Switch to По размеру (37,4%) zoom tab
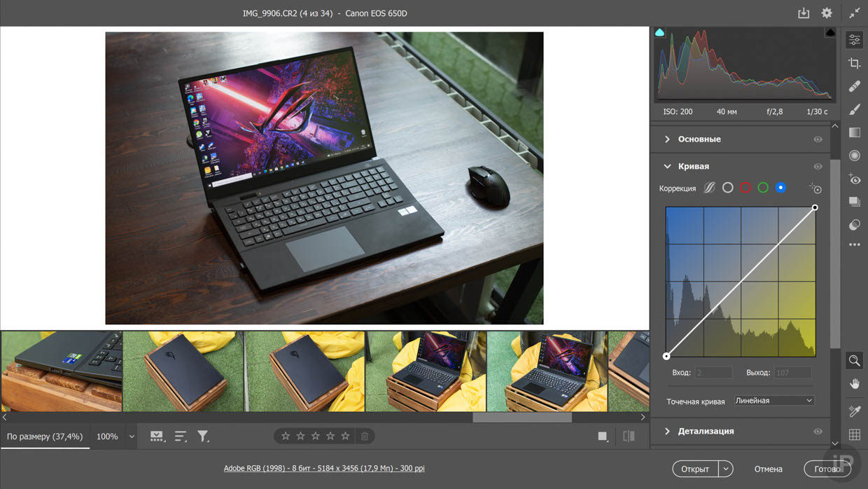868x489 pixels. tap(45, 436)
